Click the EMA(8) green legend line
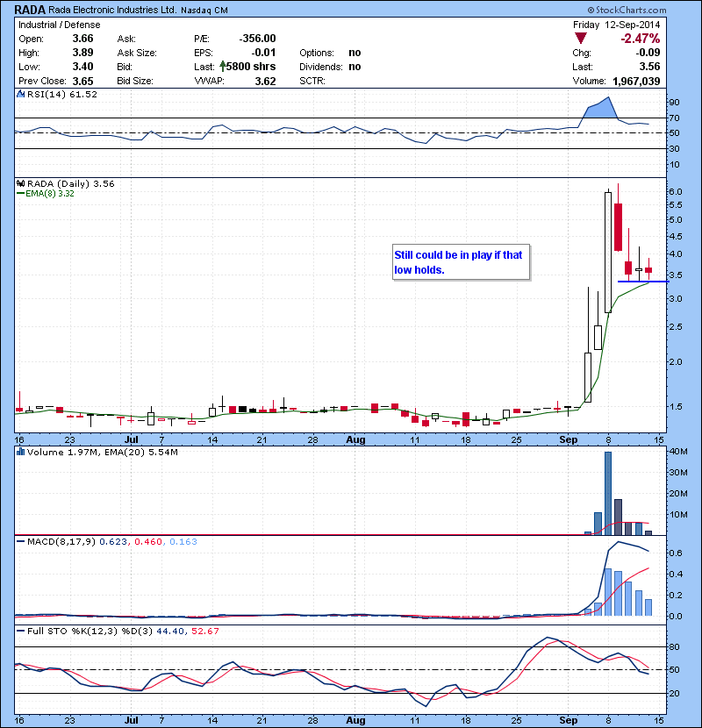 coord(20,194)
